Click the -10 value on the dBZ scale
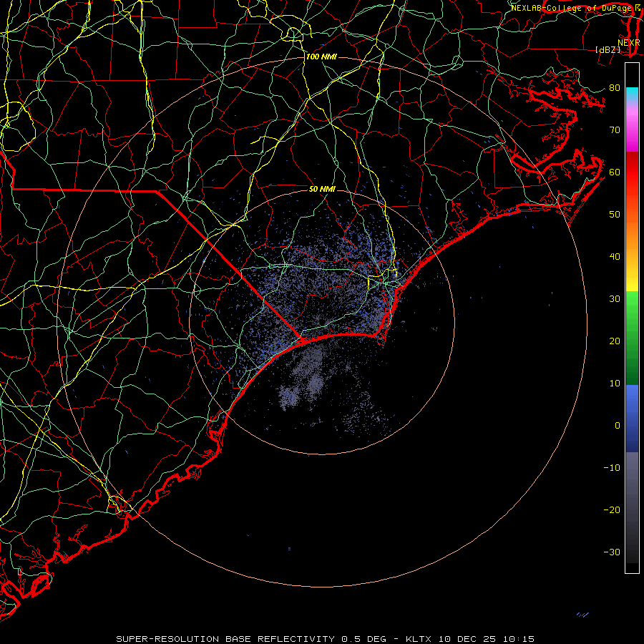 click(612, 468)
